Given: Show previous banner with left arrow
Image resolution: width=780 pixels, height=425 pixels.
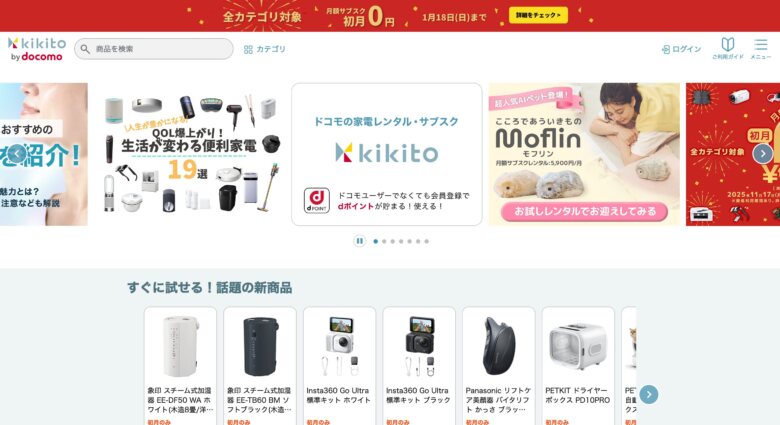Looking at the screenshot, I should (x=16, y=153).
